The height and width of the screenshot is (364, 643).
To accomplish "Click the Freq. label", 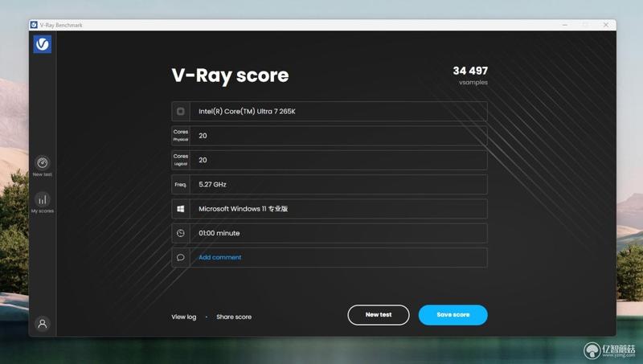I will pos(180,185).
